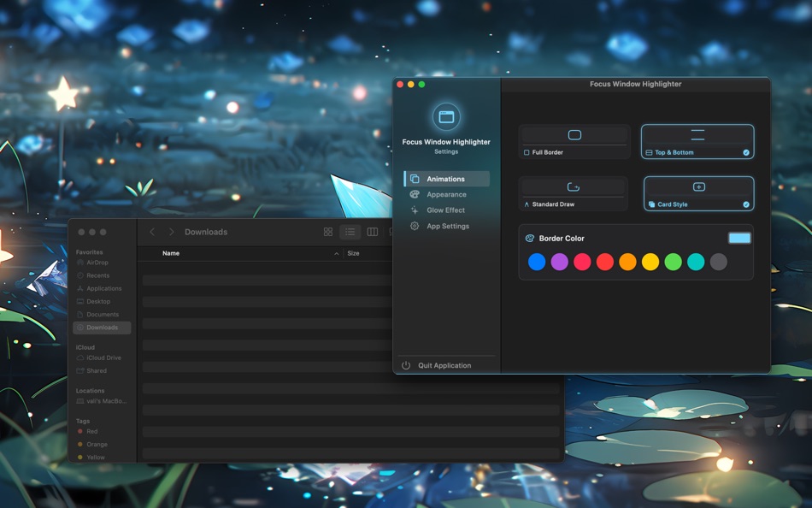812x508 pixels.
Task: Go forward in the Finder window
Action: tap(172, 232)
